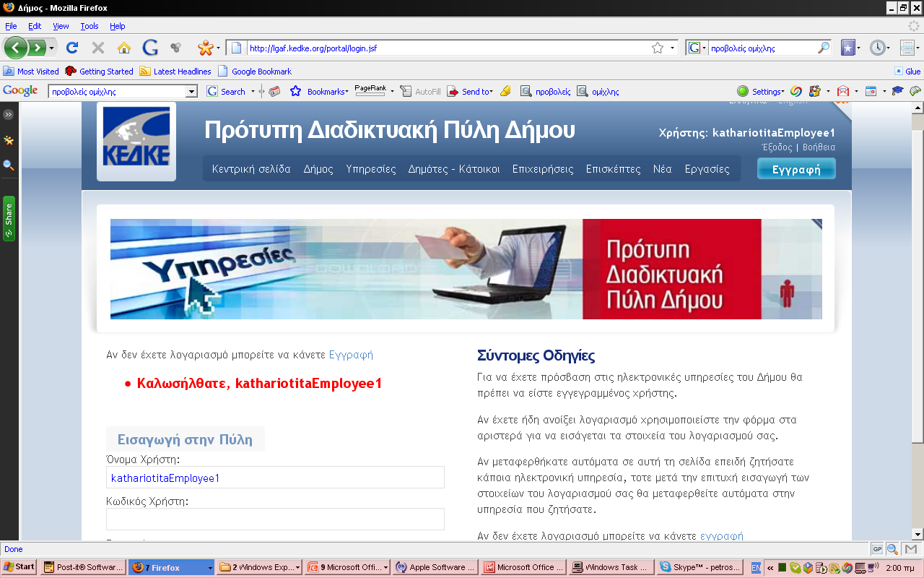Click the orange star-person toolbar icon
The image size is (924, 578).
pyautogui.click(x=206, y=48)
